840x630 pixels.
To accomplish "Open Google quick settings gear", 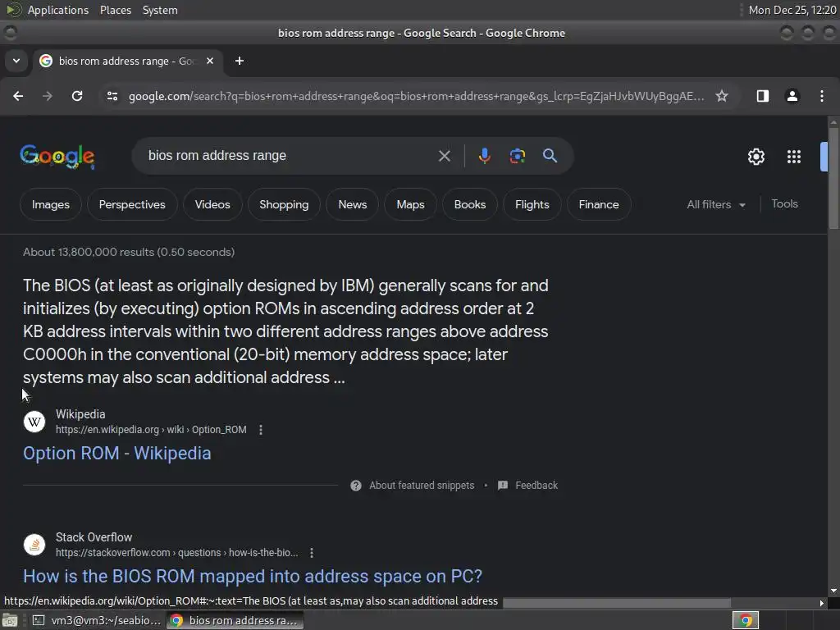I will [756, 157].
